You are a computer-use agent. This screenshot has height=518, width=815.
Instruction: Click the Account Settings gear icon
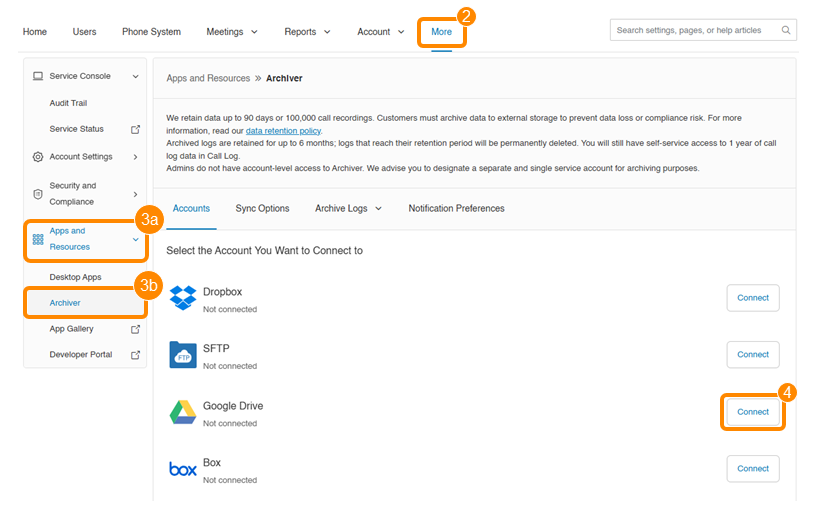[x=38, y=157]
